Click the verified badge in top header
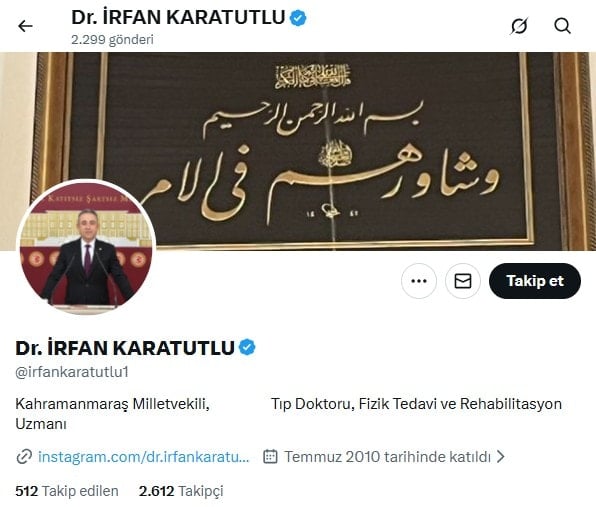 [x=298, y=17]
